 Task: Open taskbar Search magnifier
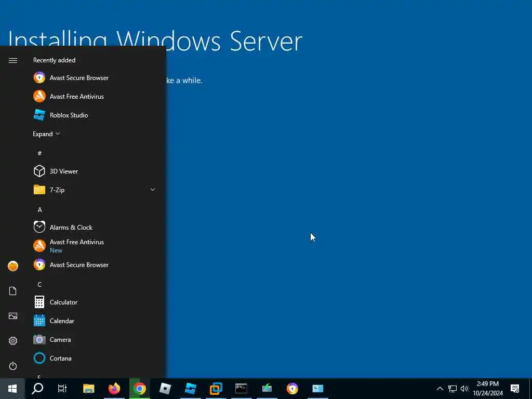click(x=37, y=389)
